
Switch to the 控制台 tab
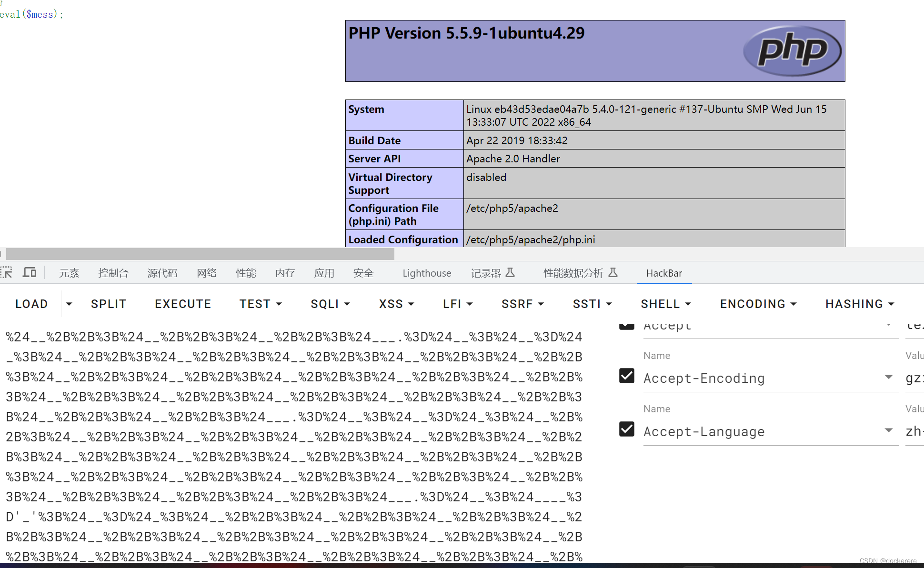[x=113, y=273]
